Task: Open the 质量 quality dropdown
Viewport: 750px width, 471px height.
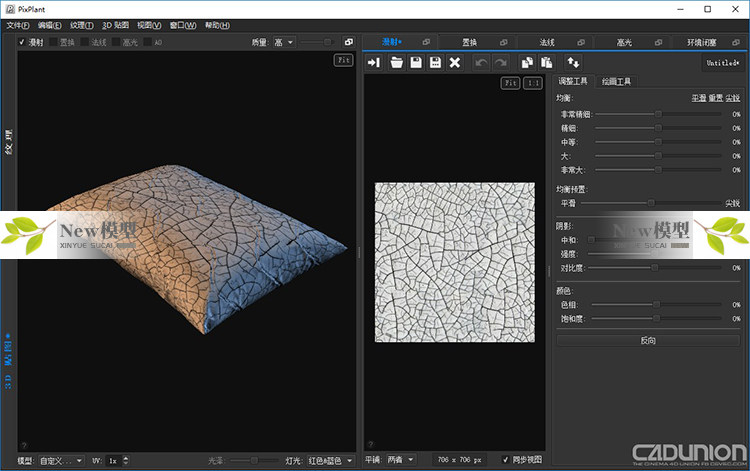Action: point(284,42)
